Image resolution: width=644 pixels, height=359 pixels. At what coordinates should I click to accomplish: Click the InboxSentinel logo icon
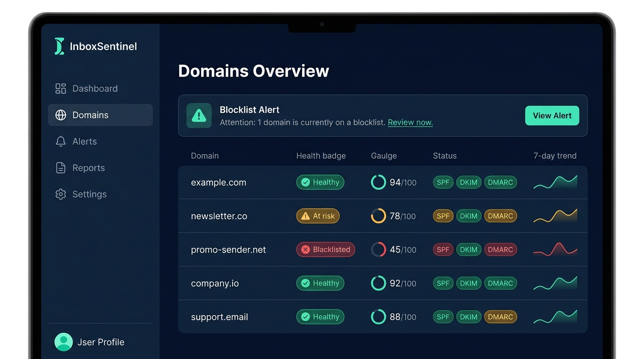point(59,46)
